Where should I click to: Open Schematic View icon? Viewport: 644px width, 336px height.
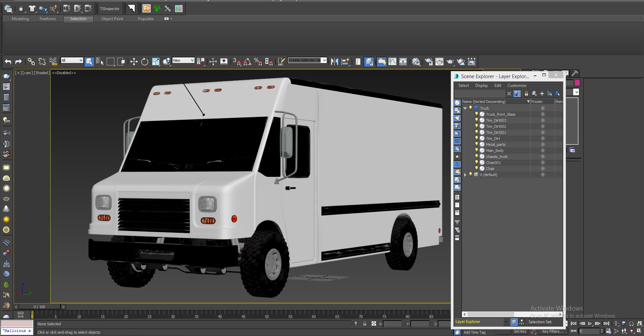403,61
